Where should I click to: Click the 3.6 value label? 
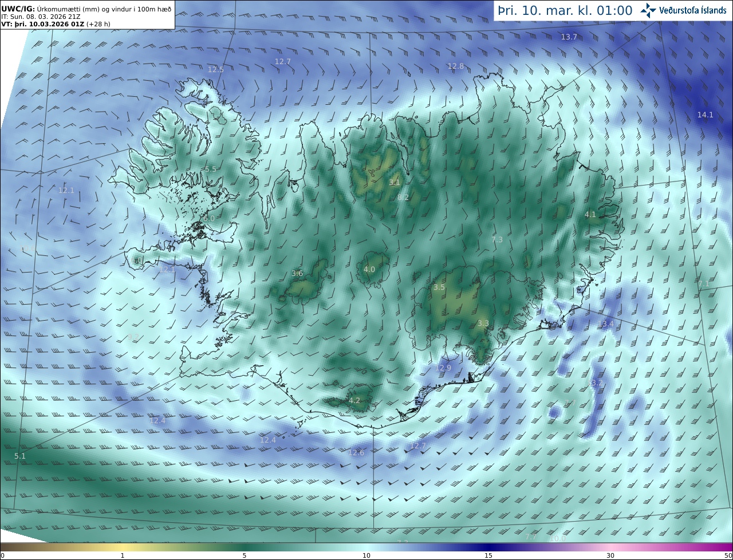[x=297, y=273]
